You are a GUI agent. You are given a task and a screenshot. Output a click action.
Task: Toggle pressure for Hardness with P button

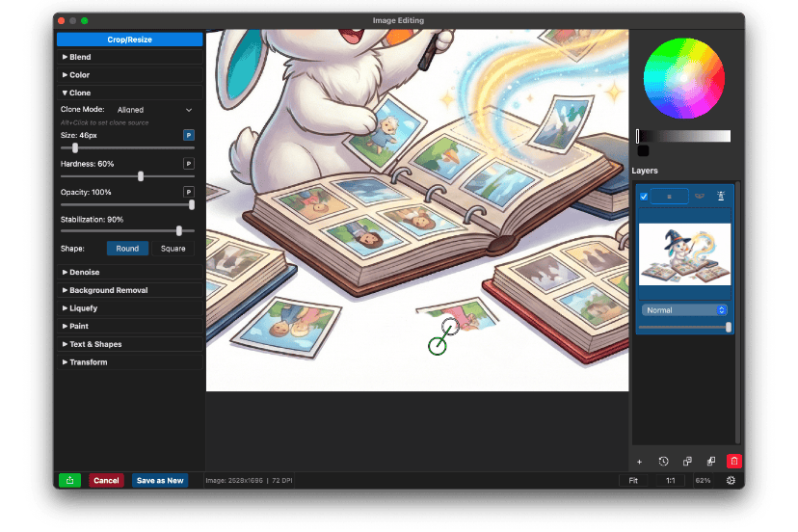click(x=188, y=164)
